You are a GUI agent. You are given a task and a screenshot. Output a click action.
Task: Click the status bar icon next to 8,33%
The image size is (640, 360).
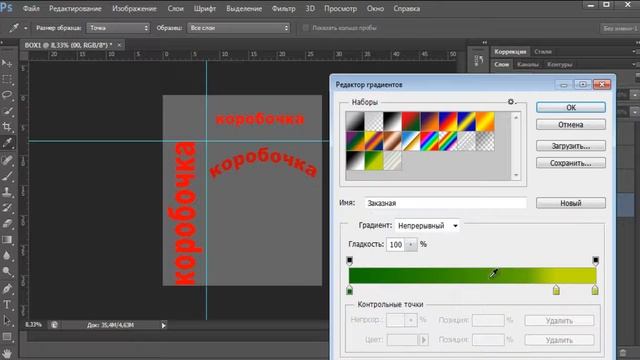[54, 325]
